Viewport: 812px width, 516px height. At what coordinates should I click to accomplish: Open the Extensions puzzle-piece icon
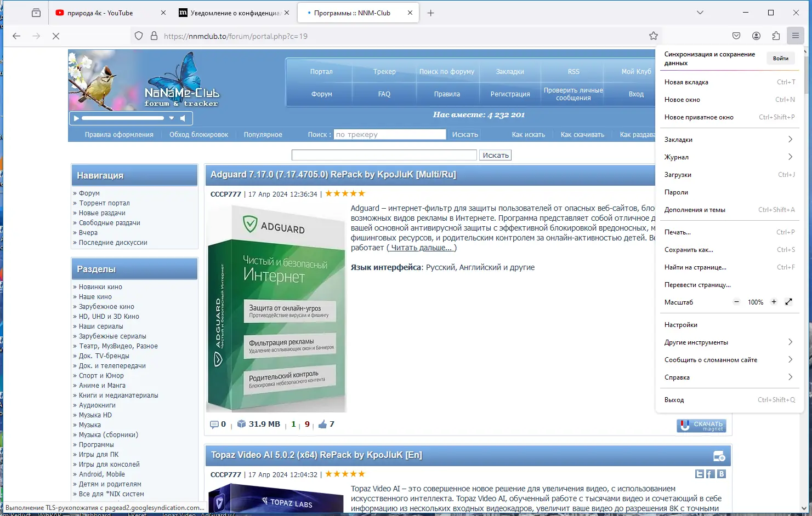776,36
